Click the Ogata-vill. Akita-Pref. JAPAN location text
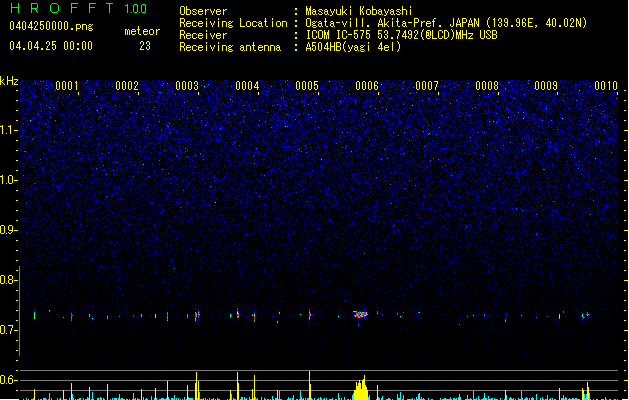 [x=446, y=23]
